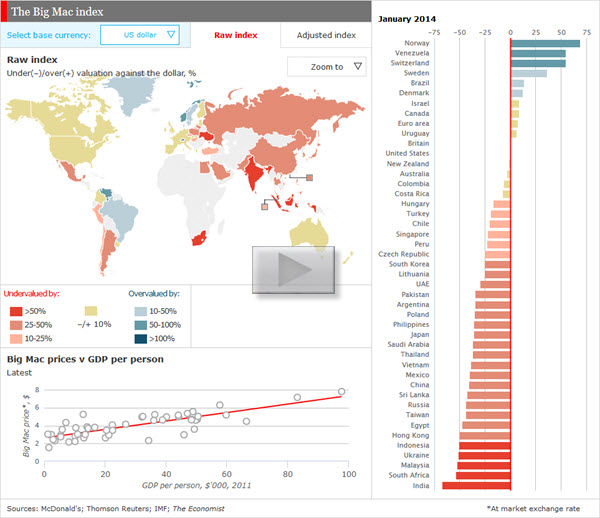Click the arrow in the Zoom to box
This screenshot has width=600, height=518.
(x=357, y=67)
